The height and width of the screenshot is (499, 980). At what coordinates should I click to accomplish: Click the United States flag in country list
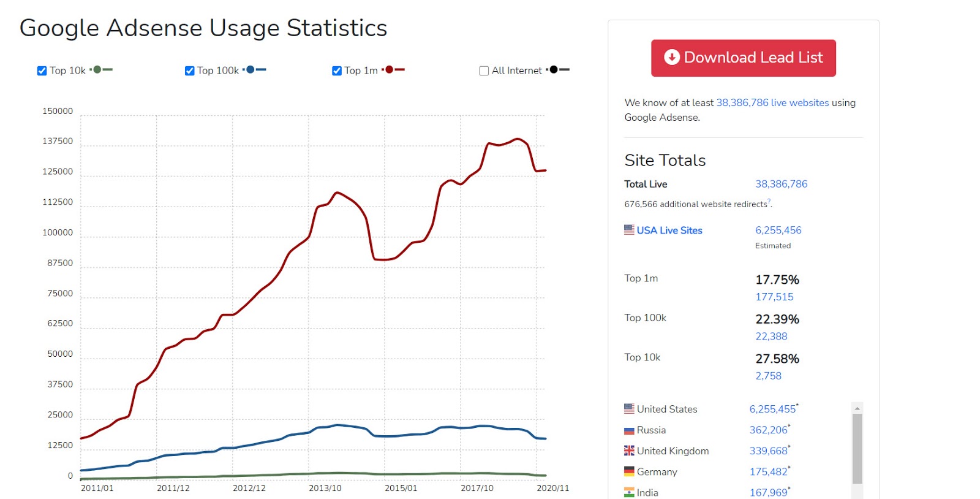(x=629, y=409)
